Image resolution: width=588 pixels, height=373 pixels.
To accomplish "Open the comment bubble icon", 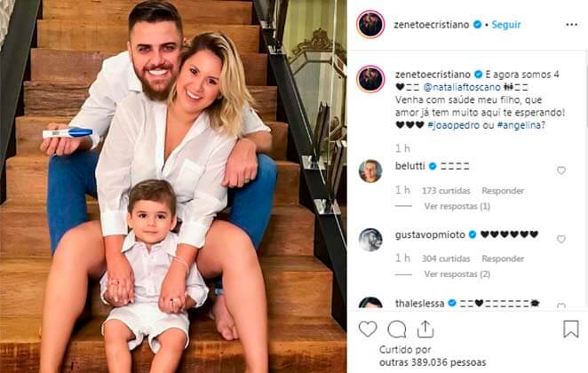I will pyautogui.click(x=397, y=329).
